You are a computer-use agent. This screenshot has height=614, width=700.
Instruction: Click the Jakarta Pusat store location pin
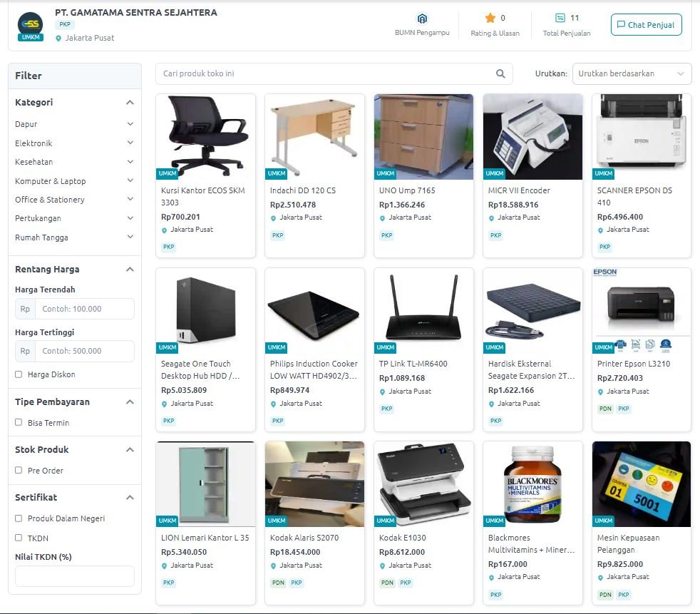pyautogui.click(x=58, y=39)
